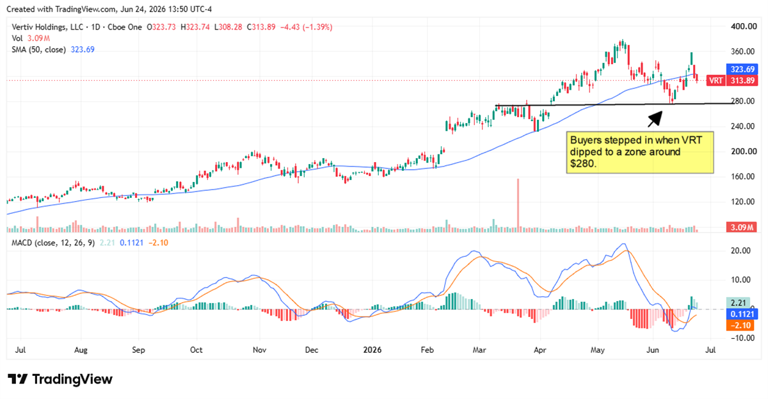Click the 120.00 price axis label
Image resolution: width=768 pixels, height=399 pixels.
744,202
